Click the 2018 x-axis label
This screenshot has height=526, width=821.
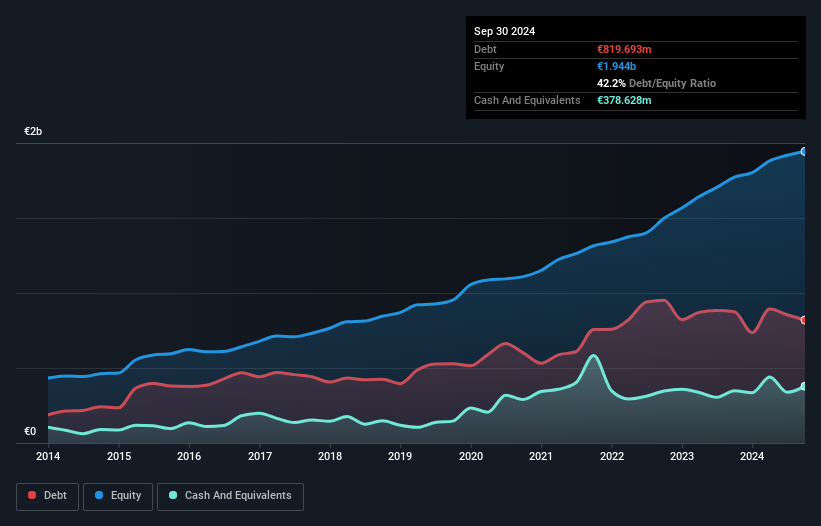click(x=330, y=456)
